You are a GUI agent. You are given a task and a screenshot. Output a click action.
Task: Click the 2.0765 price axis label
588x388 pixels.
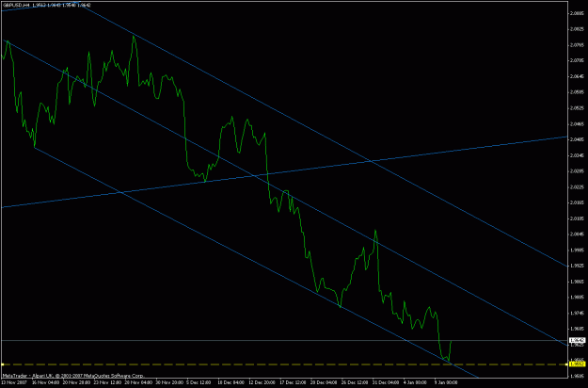[577, 44]
